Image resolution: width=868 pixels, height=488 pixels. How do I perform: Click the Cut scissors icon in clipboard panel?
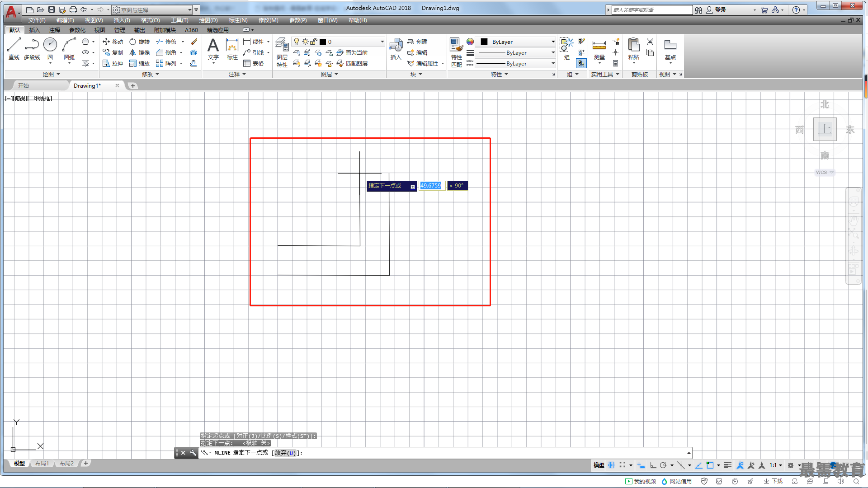(x=650, y=42)
